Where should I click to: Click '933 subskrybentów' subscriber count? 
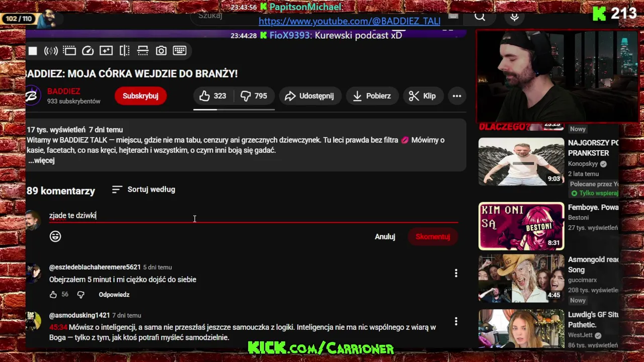74,101
